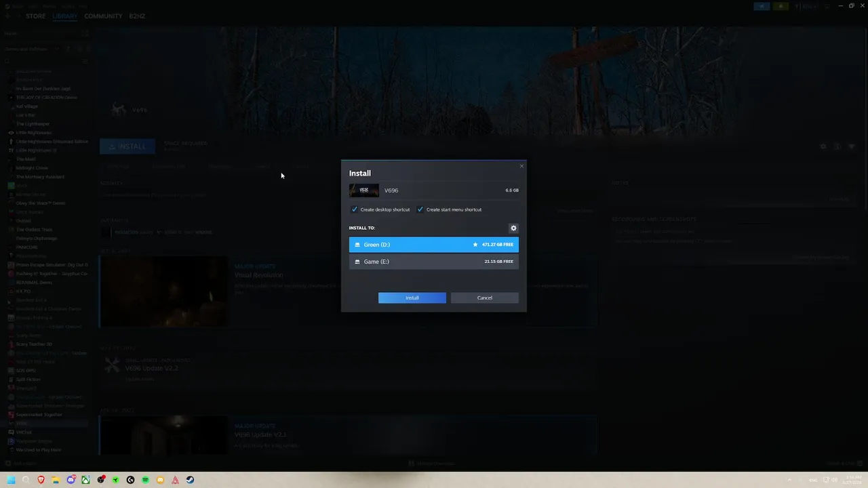The image size is (868, 488).
Task: Select THE JOY OF CREATION Demo
Action: 47,98
